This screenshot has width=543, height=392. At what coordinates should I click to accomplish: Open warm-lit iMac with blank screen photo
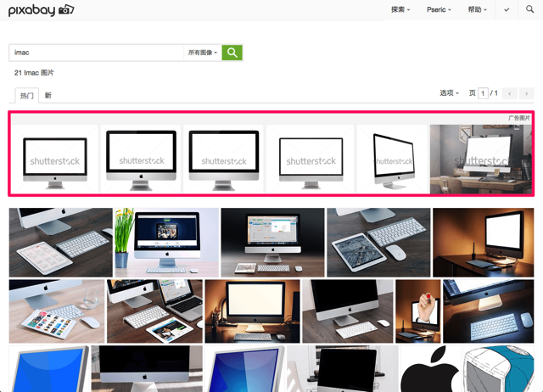pyautogui.click(x=252, y=311)
